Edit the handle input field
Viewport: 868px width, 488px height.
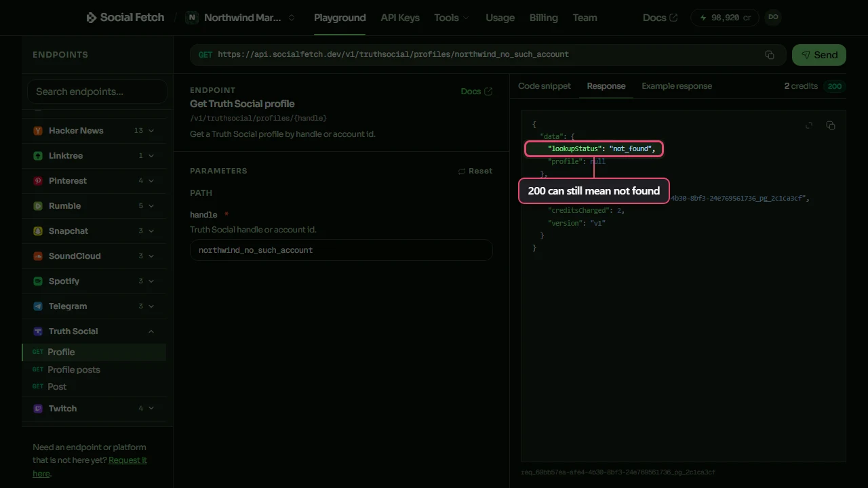[341, 250]
